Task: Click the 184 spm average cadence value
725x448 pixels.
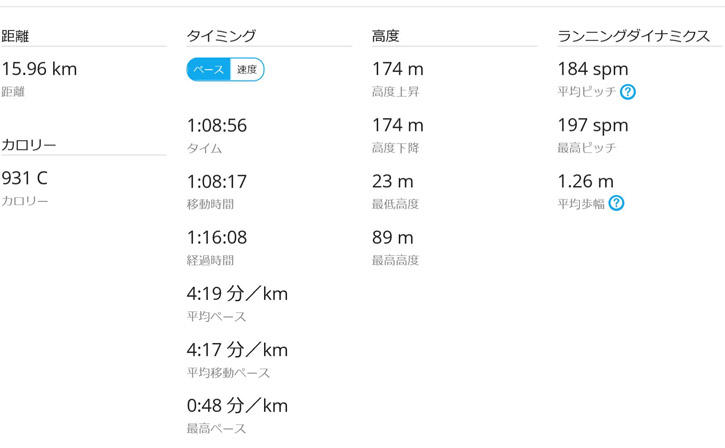Action: click(x=593, y=70)
